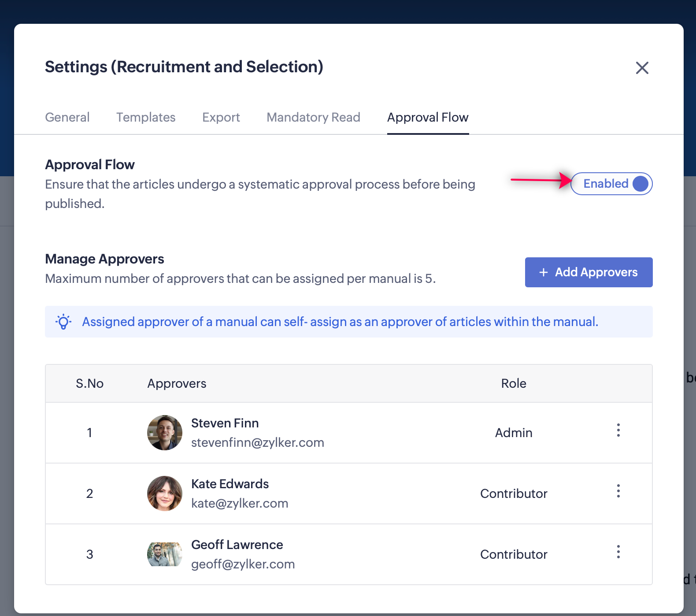
Task: Open options menu for Steven Finn
Action: pyautogui.click(x=618, y=430)
